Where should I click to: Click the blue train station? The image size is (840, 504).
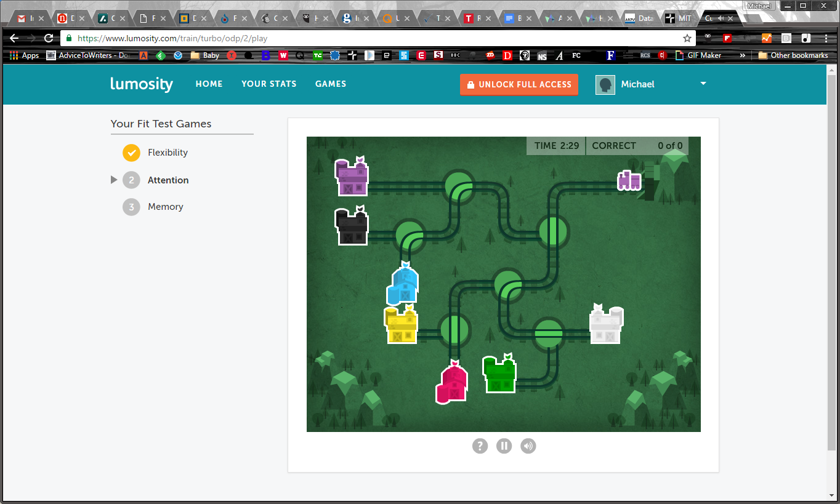point(402,284)
